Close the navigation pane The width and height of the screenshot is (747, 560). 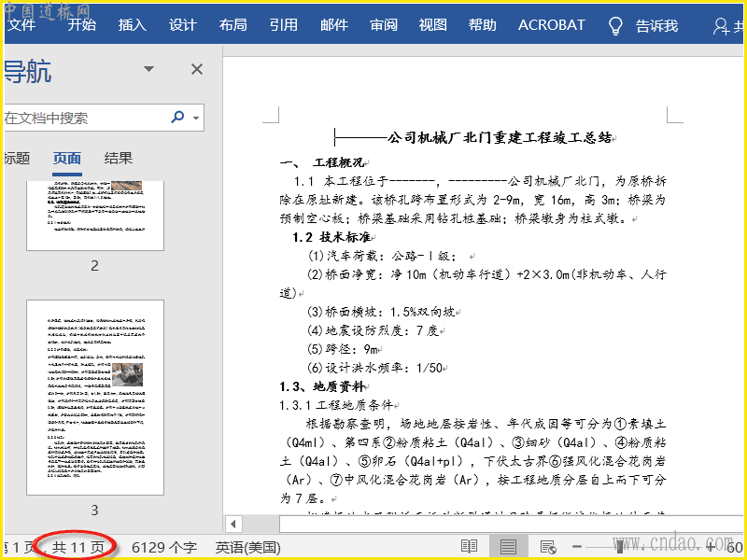[x=197, y=69]
